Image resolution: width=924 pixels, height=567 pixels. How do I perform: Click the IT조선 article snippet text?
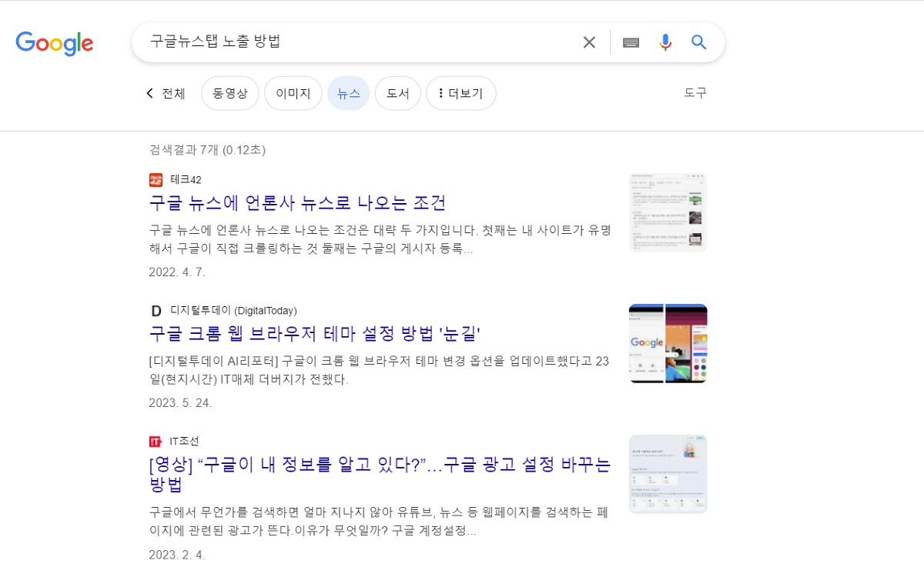(379, 522)
